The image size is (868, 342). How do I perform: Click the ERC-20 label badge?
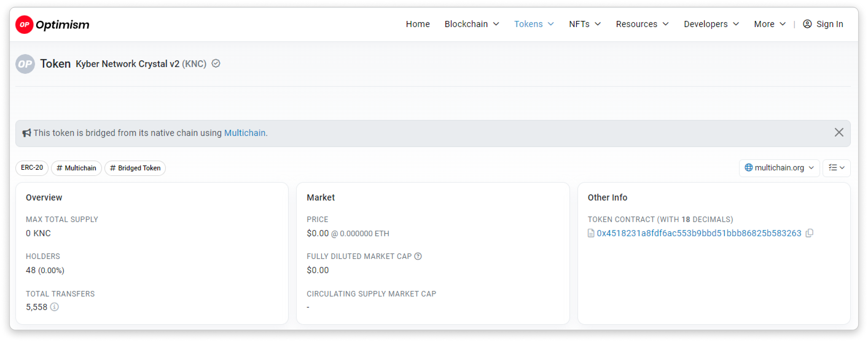point(32,168)
